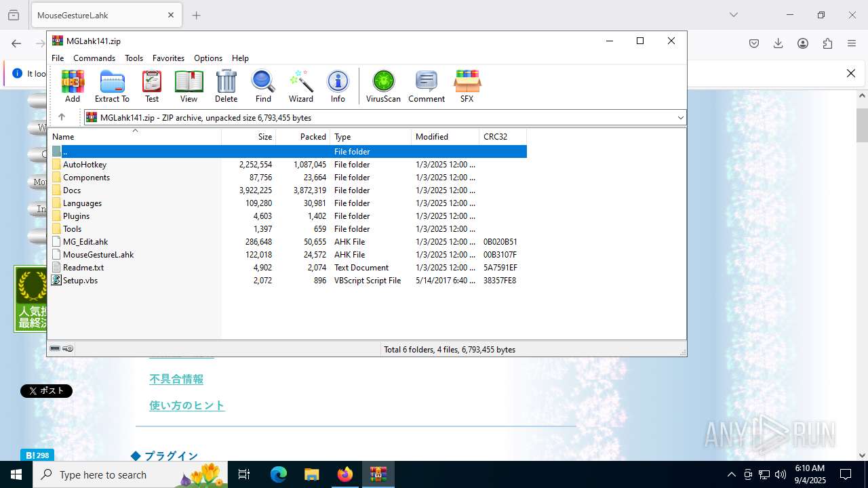Click the disk drive icon in status bar

click(x=55, y=348)
